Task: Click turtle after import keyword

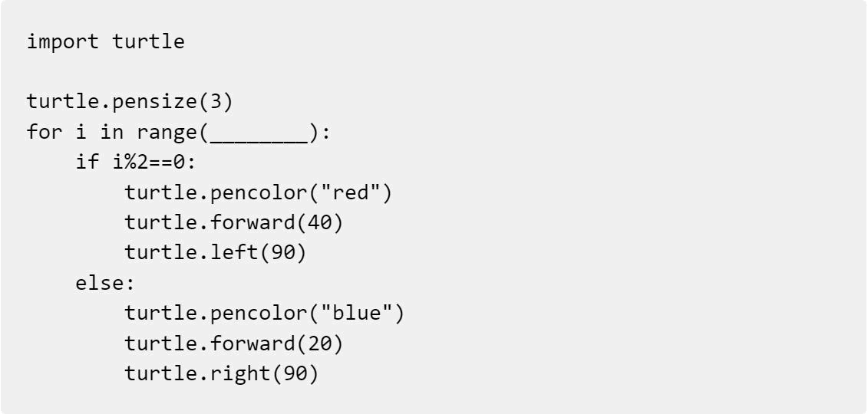Action: click(x=148, y=41)
